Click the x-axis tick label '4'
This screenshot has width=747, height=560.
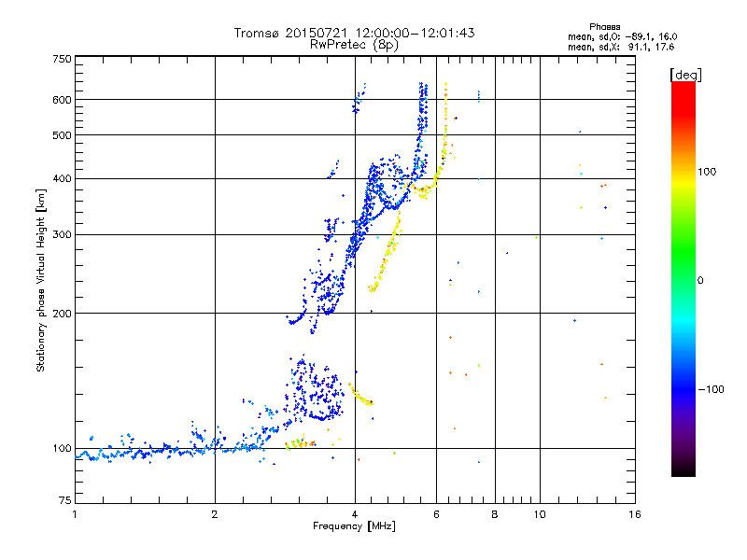point(355,514)
